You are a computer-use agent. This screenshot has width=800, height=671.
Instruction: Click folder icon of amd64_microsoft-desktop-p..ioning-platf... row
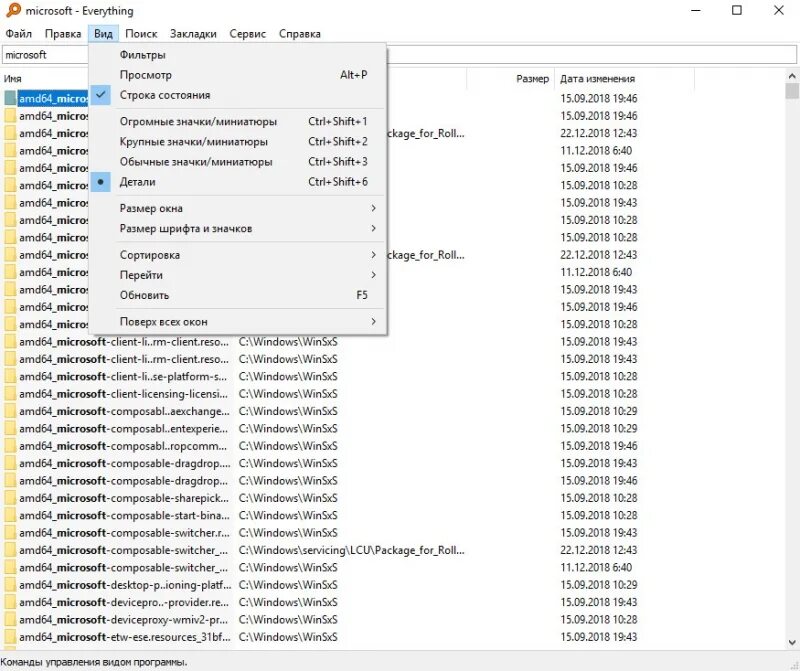click(x=10, y=585)
